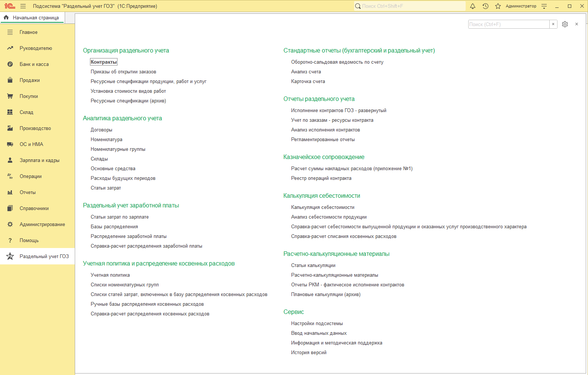Open the notifications bell icon

[473, 6]
